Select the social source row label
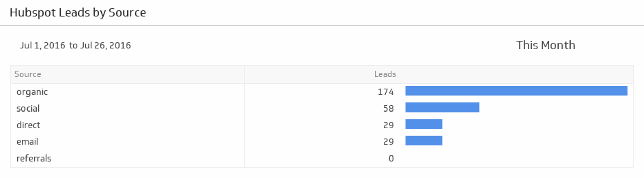This screenshot has height=178, width=644. pyautogui.click(x=28, y=108)
